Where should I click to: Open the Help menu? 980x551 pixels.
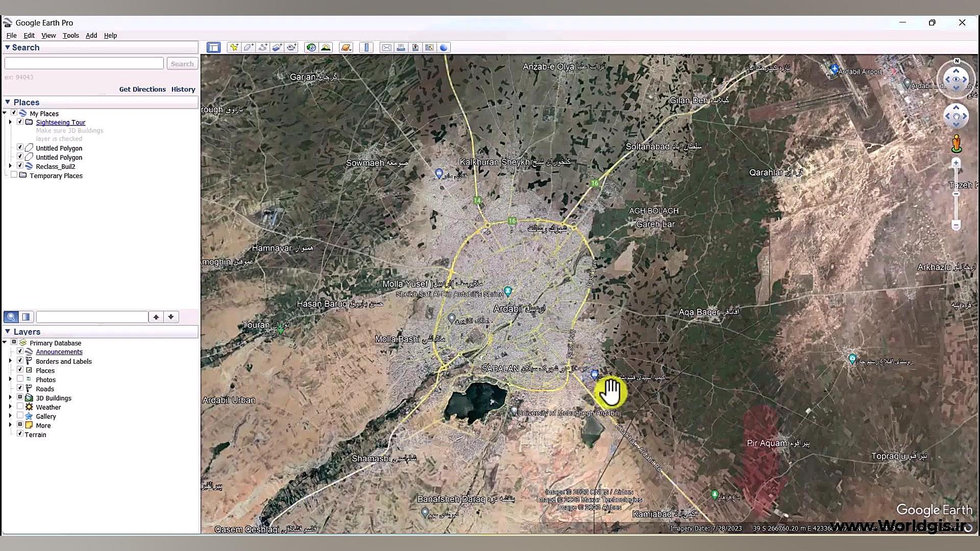pyautogui.click(x=110, y=35)
